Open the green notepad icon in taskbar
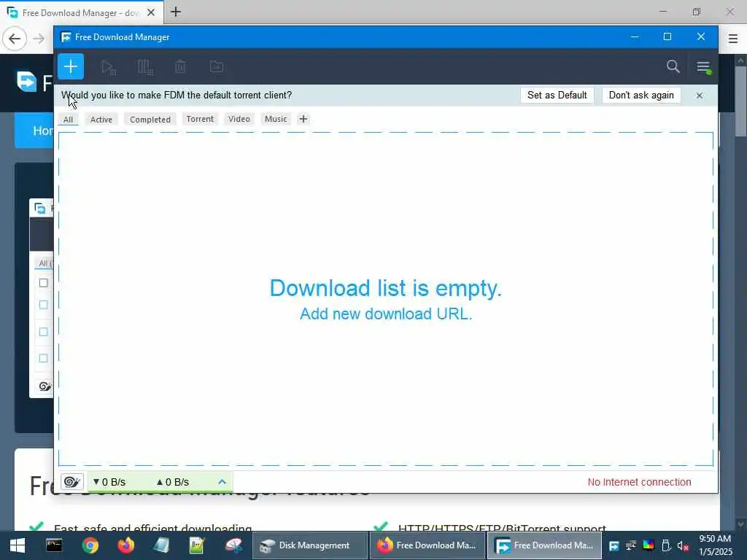This screenshot has width=747, height=560. (197, 545)
